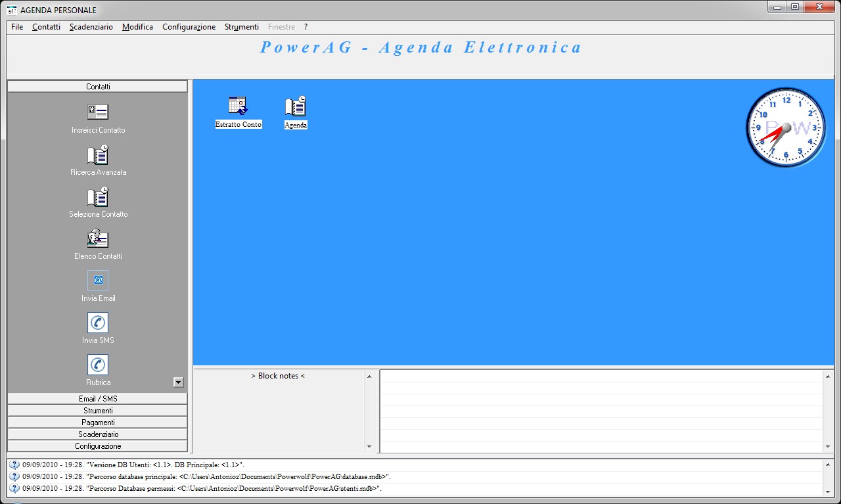Open the Contatti menu

click(x=46, y=27)
